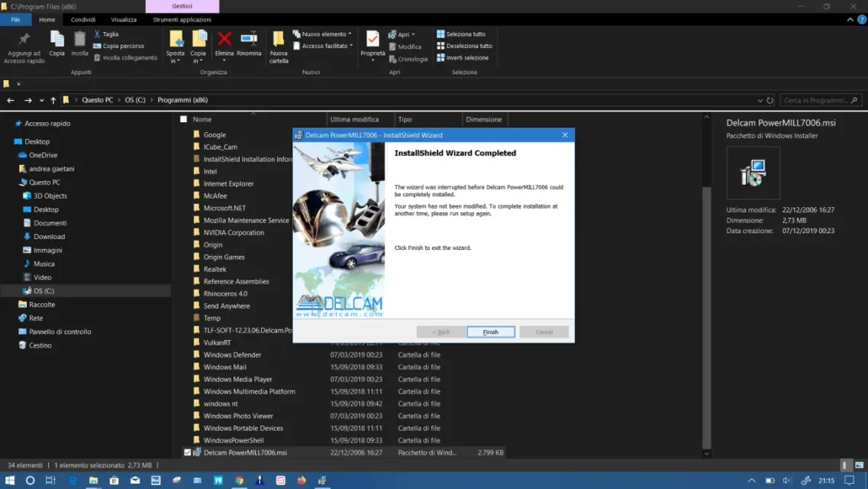Toggle the select-all checkbox beside Nome
This screenshot has width=868, height=489.
pyautogui.click(x=184, y=119)
